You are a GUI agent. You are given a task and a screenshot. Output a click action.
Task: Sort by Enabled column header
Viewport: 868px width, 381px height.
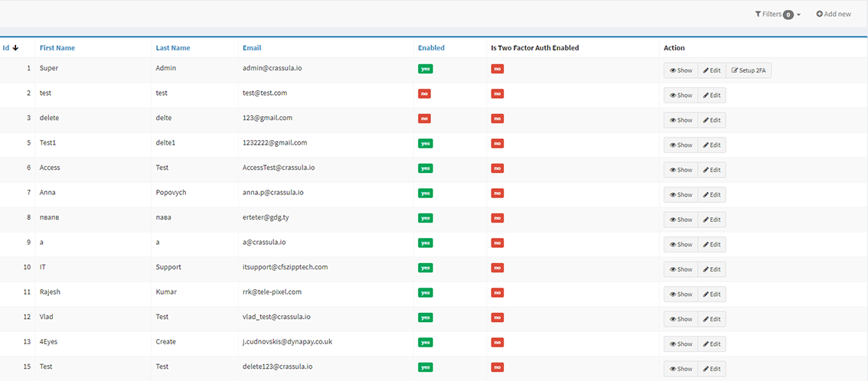(431, 47)
